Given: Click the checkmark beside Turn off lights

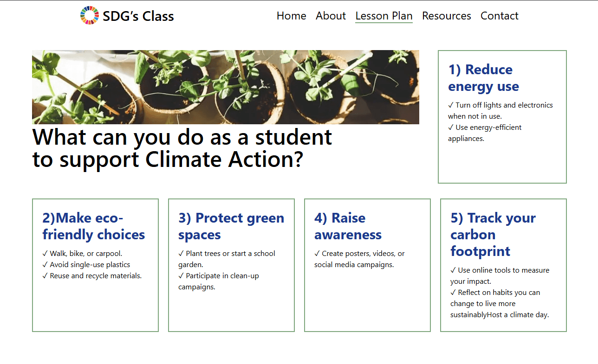Looking at the screenshot, I should pos(451,105).
